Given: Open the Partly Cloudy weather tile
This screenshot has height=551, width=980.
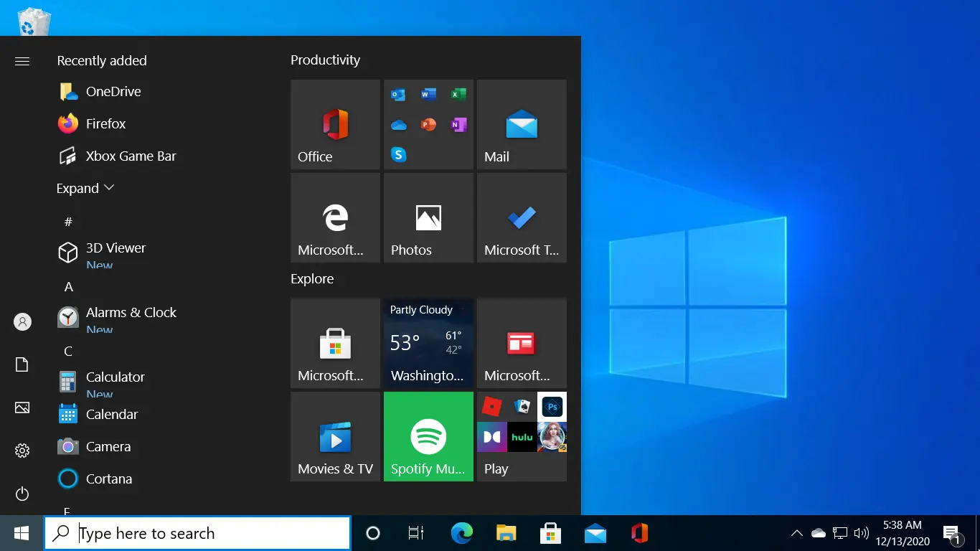Looking at the screenshot, I should point(428,343).
